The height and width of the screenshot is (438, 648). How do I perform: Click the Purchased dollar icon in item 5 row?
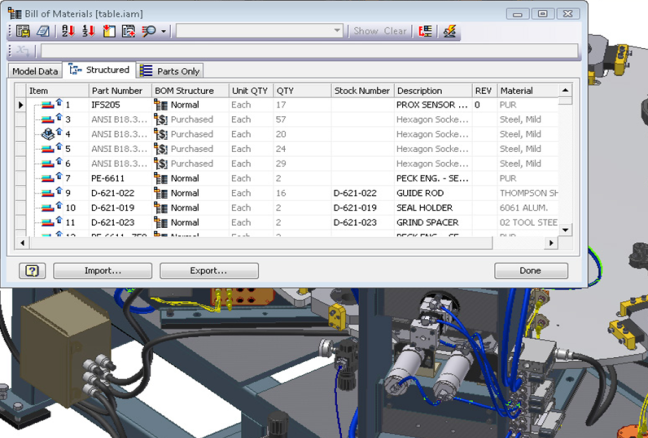(x=161, y=149)
